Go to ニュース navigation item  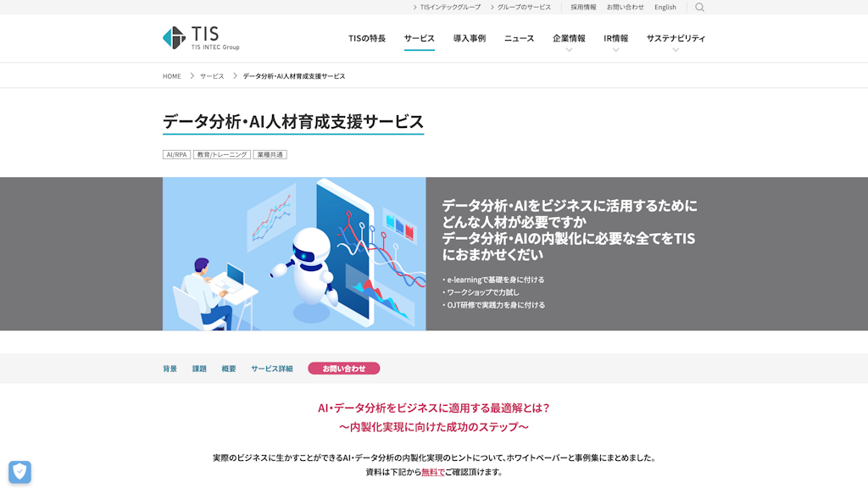point(520,38)
